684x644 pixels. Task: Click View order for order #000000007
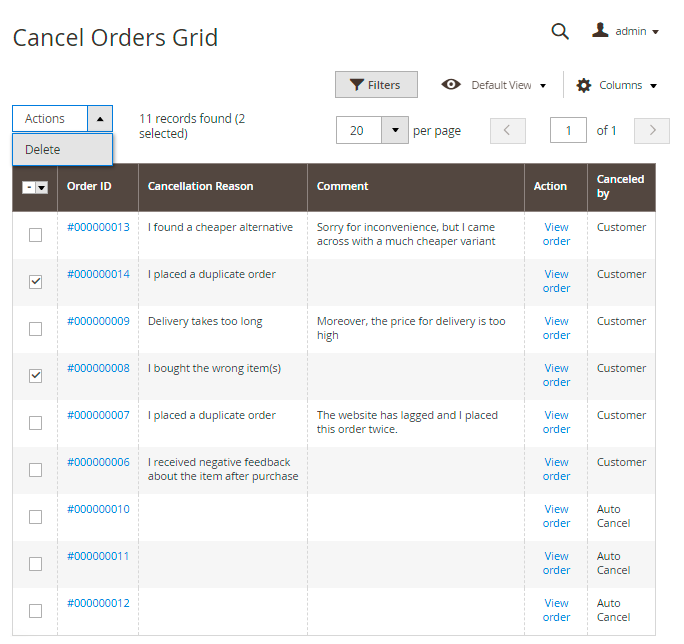pos(556,422)
